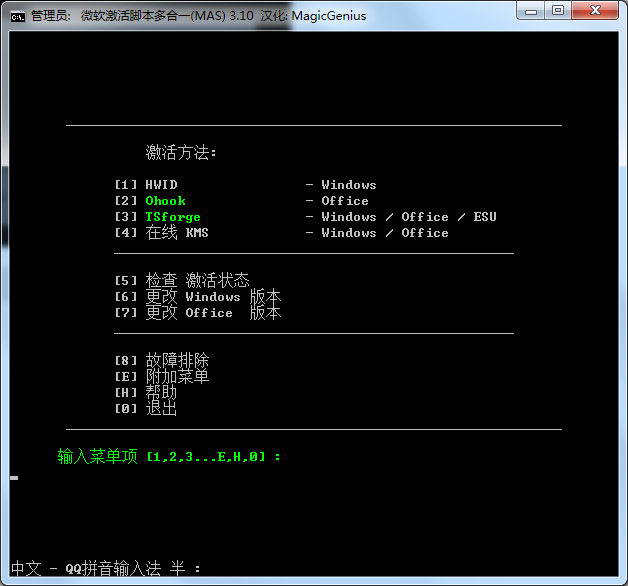Screen dimensions: 628x586
Task: Click the green TSforge option text
Action: pyautogui.click(x=173, y=217)
